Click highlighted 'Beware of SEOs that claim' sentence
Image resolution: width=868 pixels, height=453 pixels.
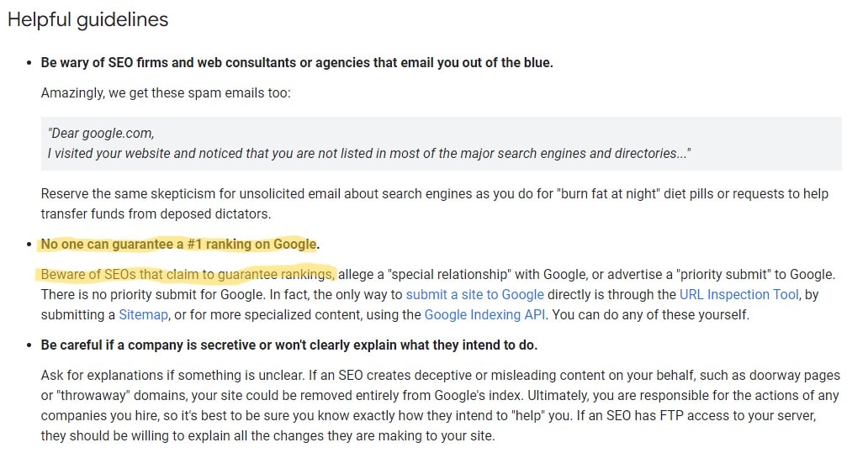coord(187,274)
